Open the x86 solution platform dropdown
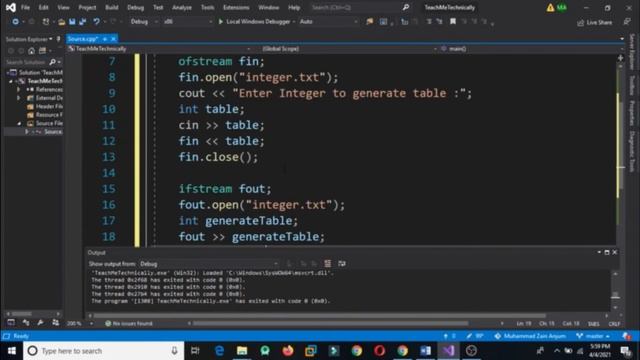This screenshot has height=360, width=640. click(x=188, y=22)
